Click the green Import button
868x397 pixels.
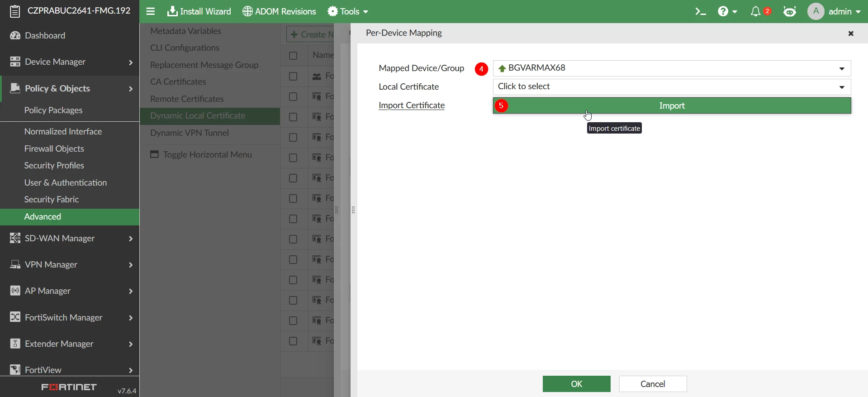click(672, 105)
